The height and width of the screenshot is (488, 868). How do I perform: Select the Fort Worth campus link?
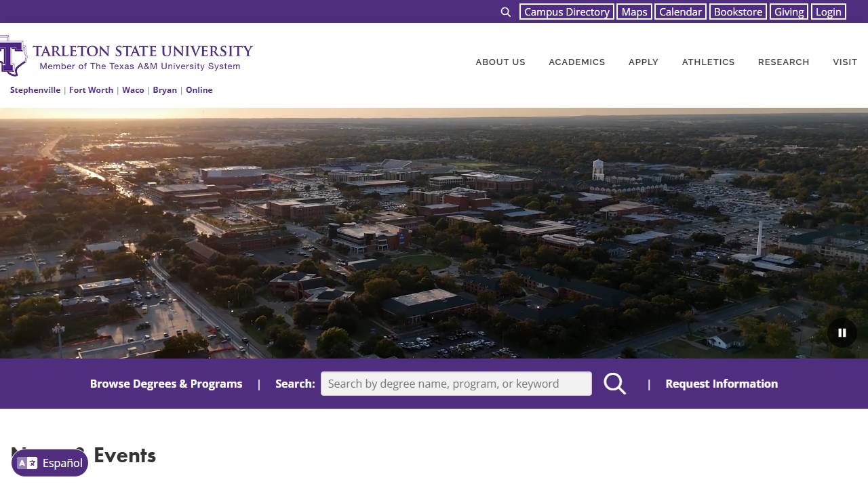91,90
